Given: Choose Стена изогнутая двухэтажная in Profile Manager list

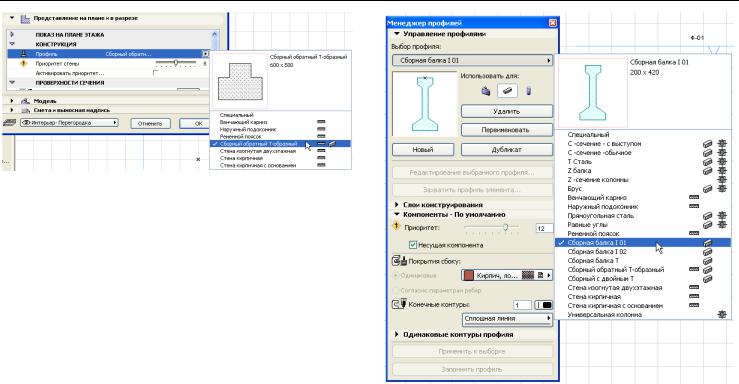Looking at the screenshot, I should click(615, 287).
